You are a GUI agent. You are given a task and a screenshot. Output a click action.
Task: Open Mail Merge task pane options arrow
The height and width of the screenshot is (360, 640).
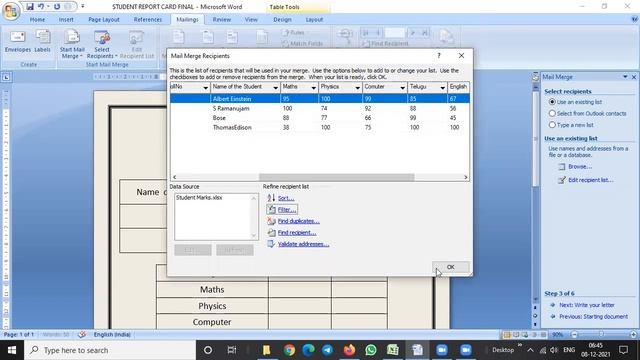[x=625, y=77]
